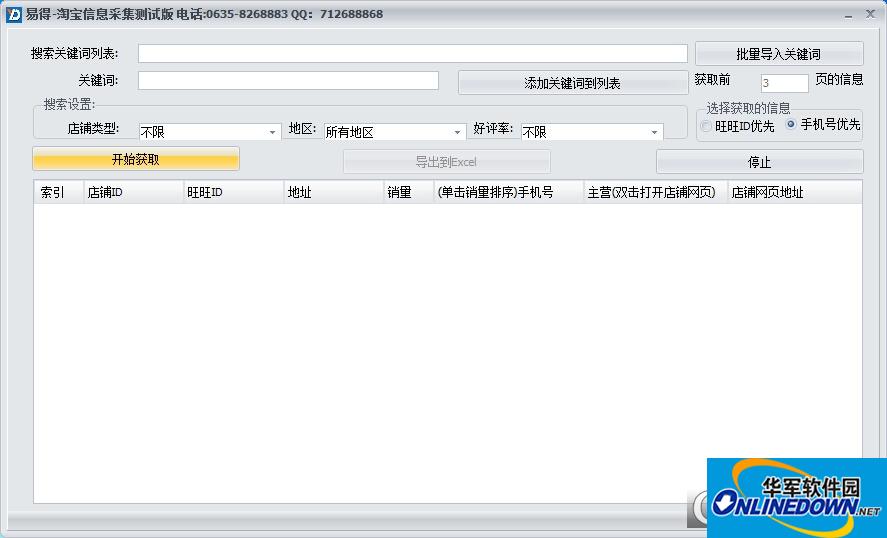Sort by 销量 column header
The height and width of the screenshot is (538, 887).
pos(408,192)
